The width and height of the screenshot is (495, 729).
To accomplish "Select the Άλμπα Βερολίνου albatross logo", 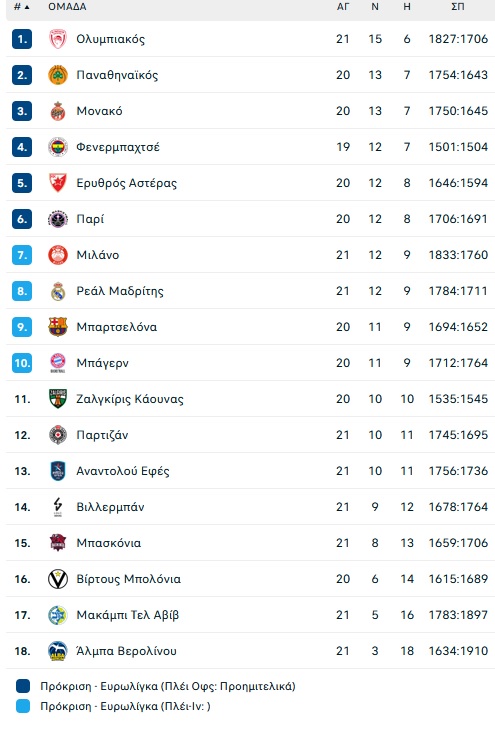I will coord(58,651).
